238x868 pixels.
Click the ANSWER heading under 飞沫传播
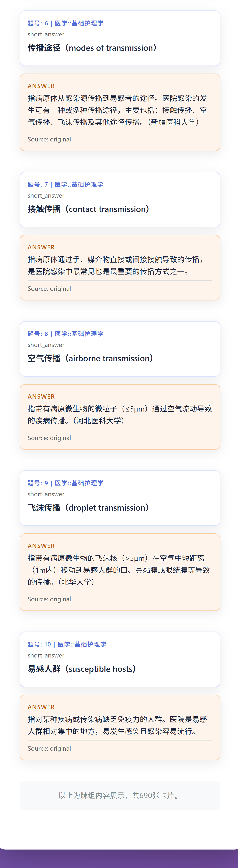click(41, 546)
